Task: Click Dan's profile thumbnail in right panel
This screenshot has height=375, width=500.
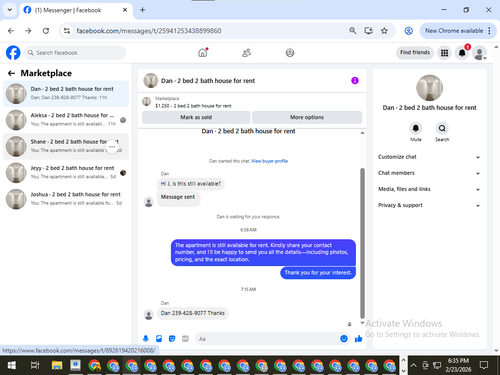Action: coord(429,88)
